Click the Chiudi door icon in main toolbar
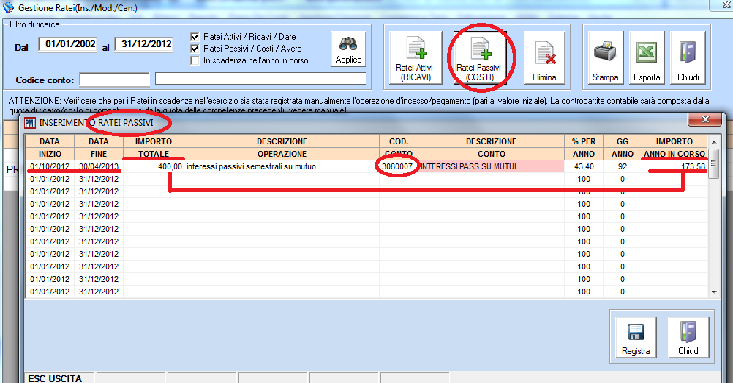This screenshot has height=383, width=733. point(688,51)
